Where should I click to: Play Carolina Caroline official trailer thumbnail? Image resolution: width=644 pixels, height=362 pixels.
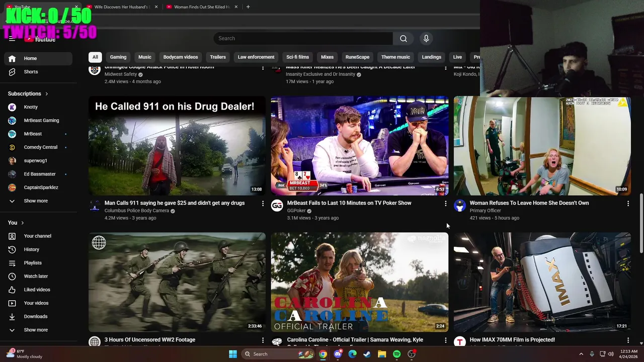click(x=360, y=282)
